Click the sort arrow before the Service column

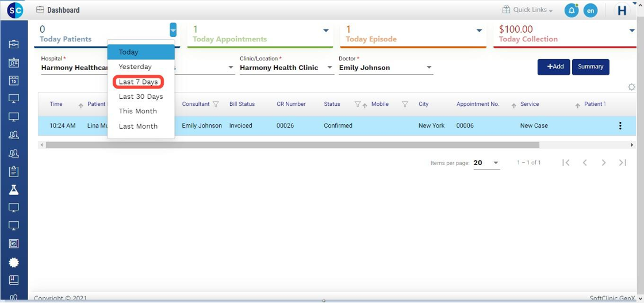point(514,106)
